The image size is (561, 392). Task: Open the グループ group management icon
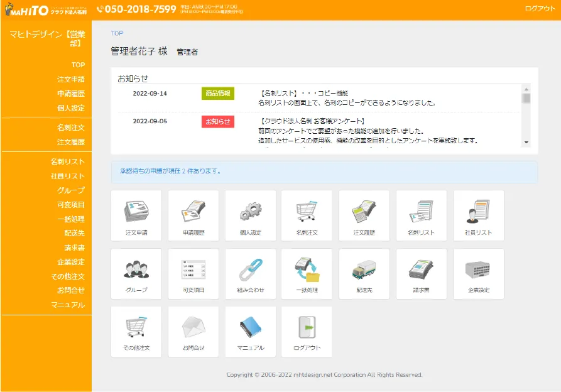(x=136, y=273)
